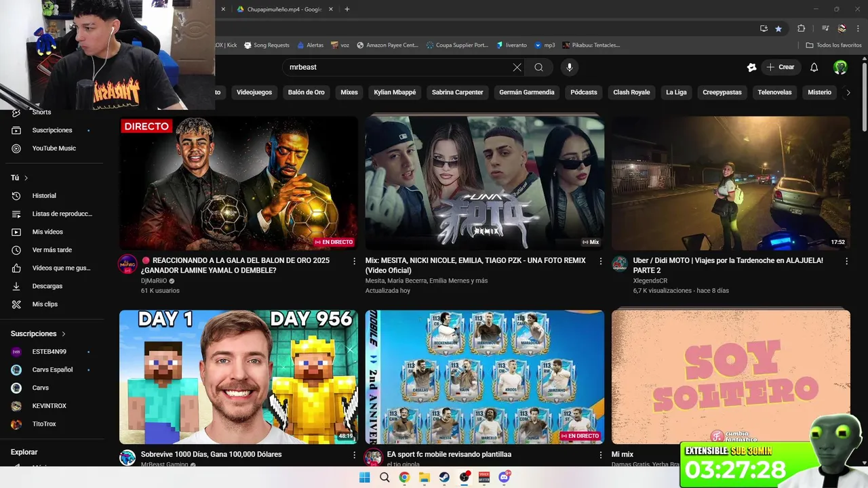This screenshot has width=868, height=488.
Task: Open Mis vídeos in sidebar
Action: coord(47,232)
